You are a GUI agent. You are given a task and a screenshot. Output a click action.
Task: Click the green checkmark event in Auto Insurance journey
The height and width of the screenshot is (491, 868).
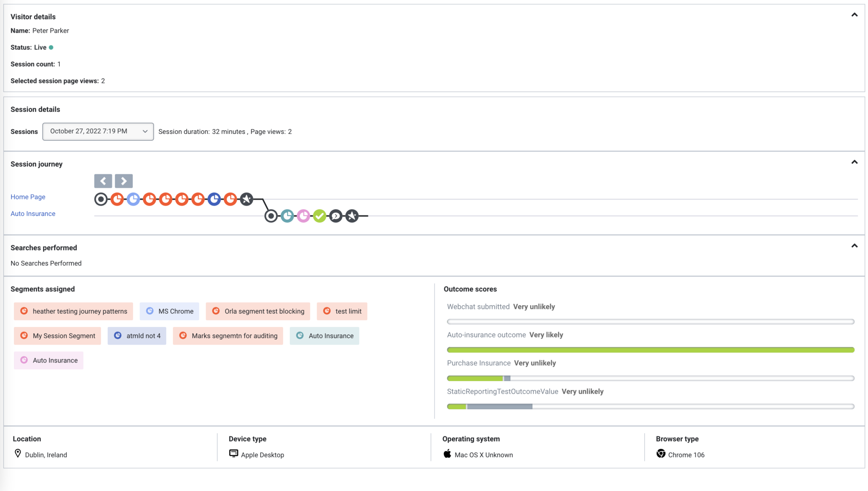pos(320,216)
